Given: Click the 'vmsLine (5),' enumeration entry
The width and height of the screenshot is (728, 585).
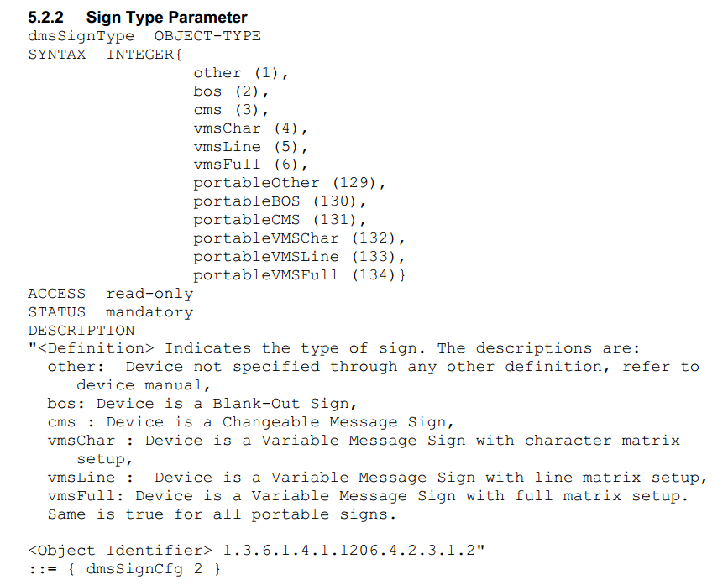Looking at the screenshot, I should (x=251, y=147).
